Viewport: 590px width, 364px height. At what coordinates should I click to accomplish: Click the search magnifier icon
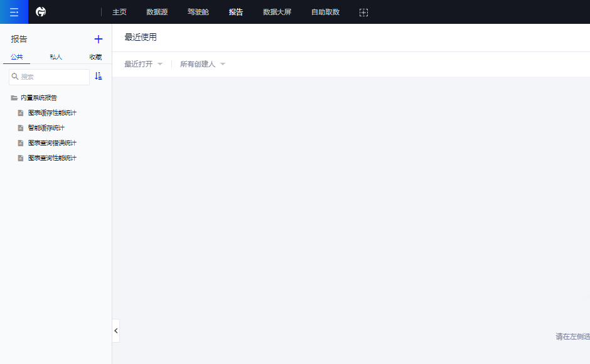coord(15,77)
